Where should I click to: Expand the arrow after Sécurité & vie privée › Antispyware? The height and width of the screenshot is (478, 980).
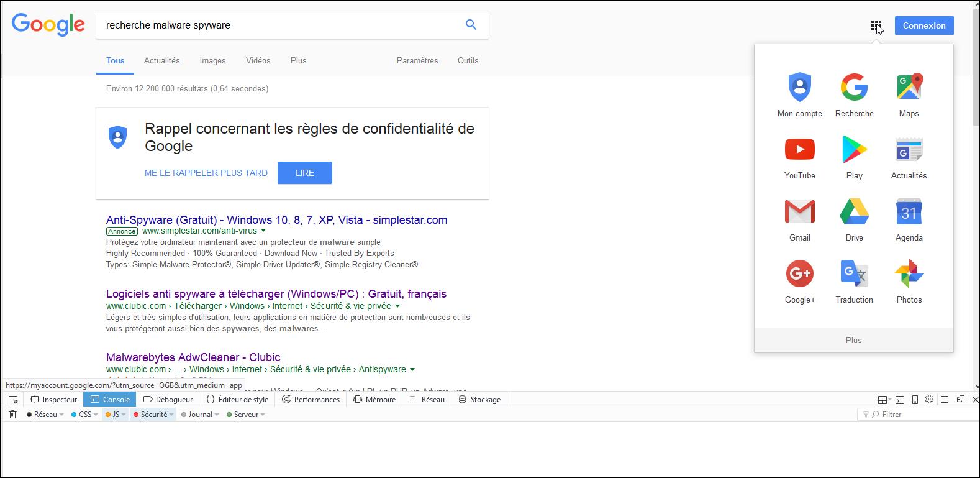(412, 369)
